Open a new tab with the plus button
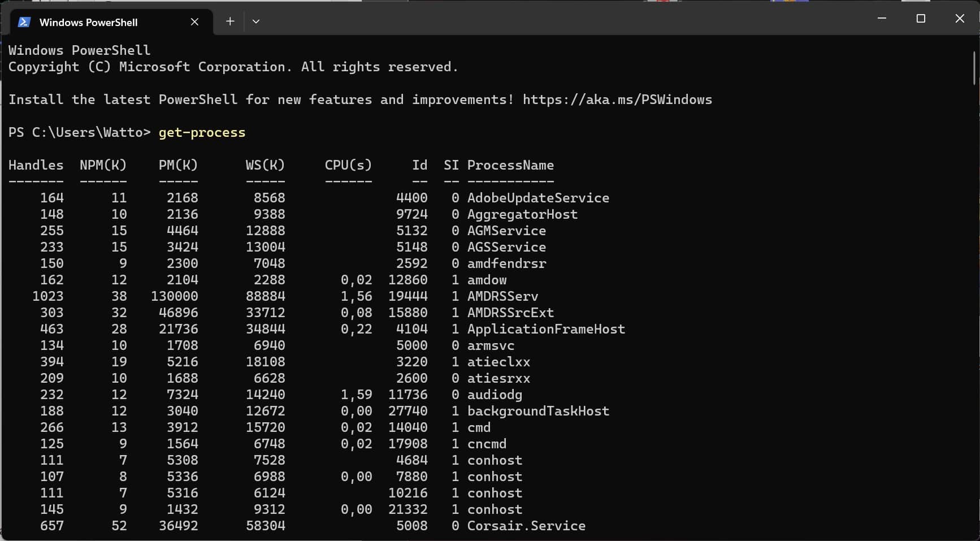The height and width of the screenshot is (541, 980). coord(230,21)
